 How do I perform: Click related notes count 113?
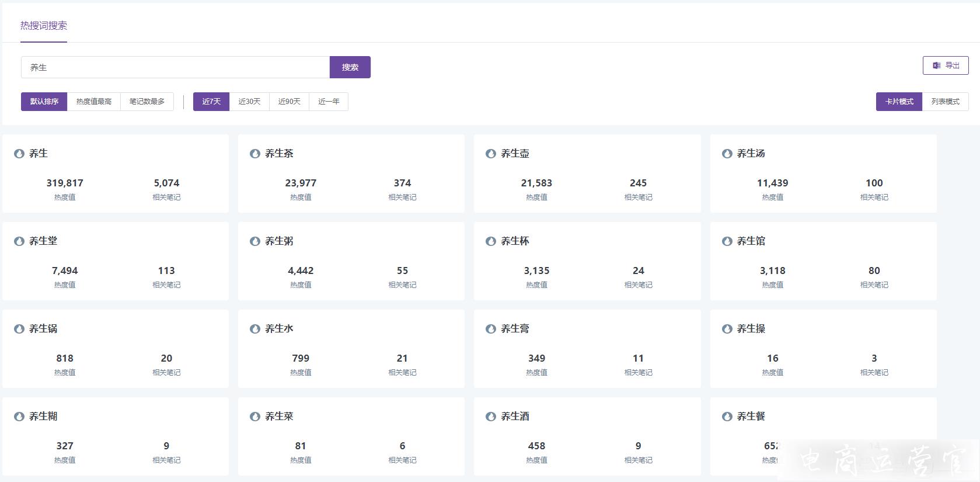166,271
